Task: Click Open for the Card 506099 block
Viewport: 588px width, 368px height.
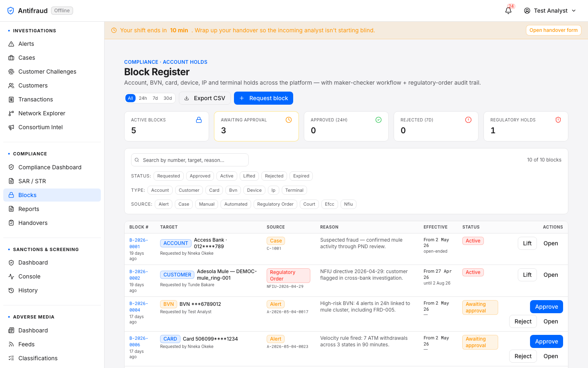Action: [550, 356]
